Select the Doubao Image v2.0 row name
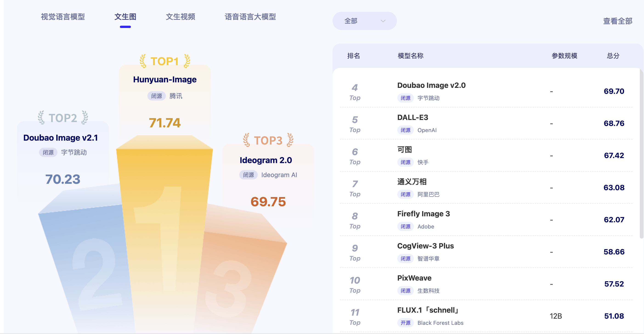 [431, 85]
